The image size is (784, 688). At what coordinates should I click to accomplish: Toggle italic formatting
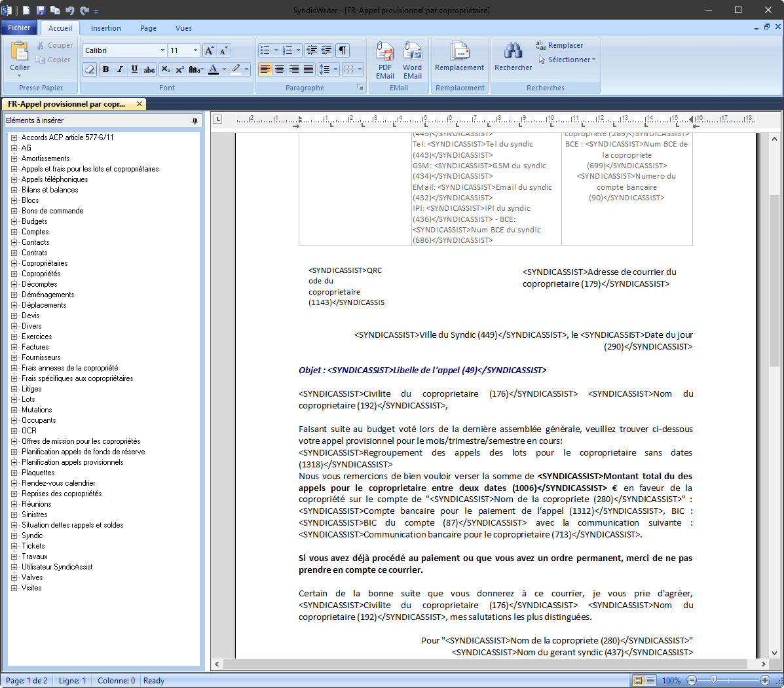point(120,69)
